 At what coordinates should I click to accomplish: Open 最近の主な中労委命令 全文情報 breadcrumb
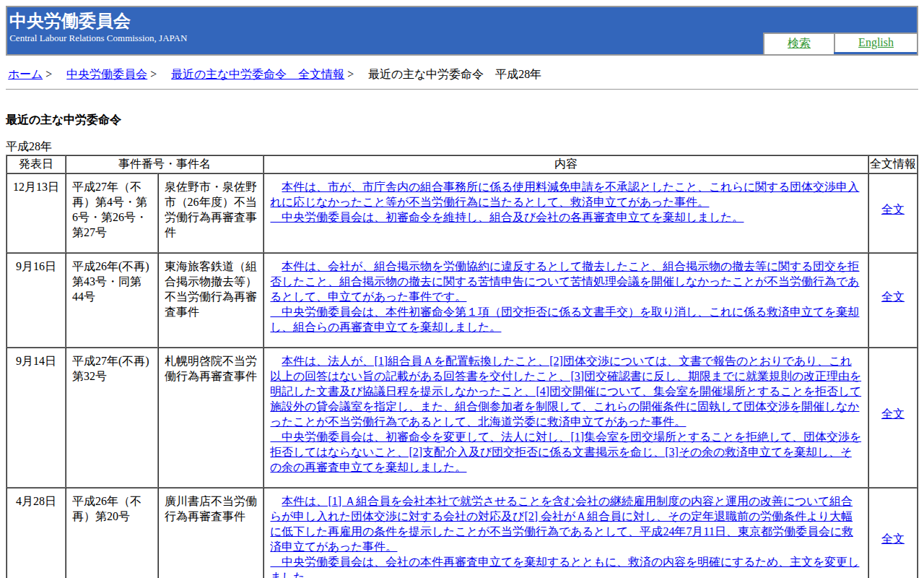click(257, 74)
